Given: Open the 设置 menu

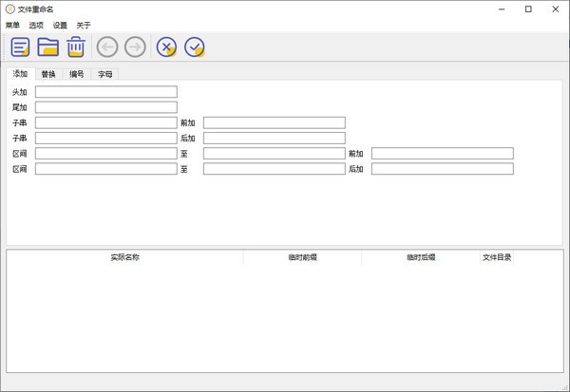Looking at the screenshot, I should click(61, 26).
